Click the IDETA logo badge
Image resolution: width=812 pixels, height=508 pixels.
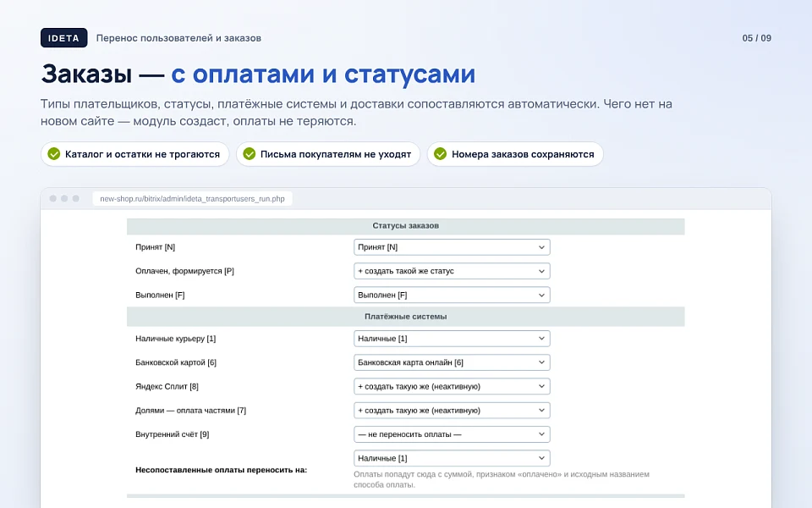point(63,38)
